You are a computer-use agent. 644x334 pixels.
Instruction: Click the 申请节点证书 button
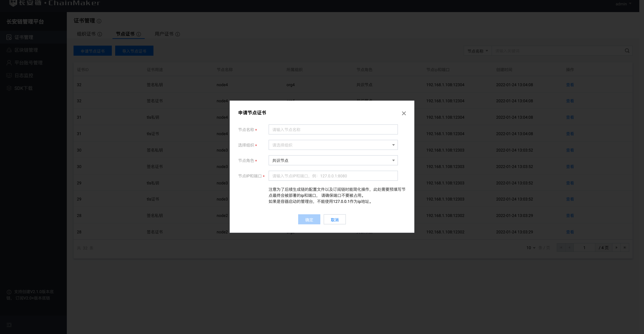point(93,51)
